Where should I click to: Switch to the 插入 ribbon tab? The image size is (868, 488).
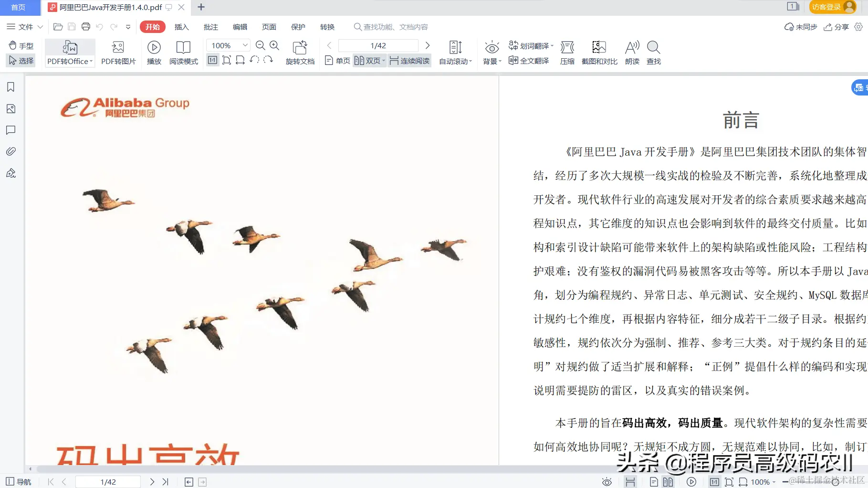(181, 27)
